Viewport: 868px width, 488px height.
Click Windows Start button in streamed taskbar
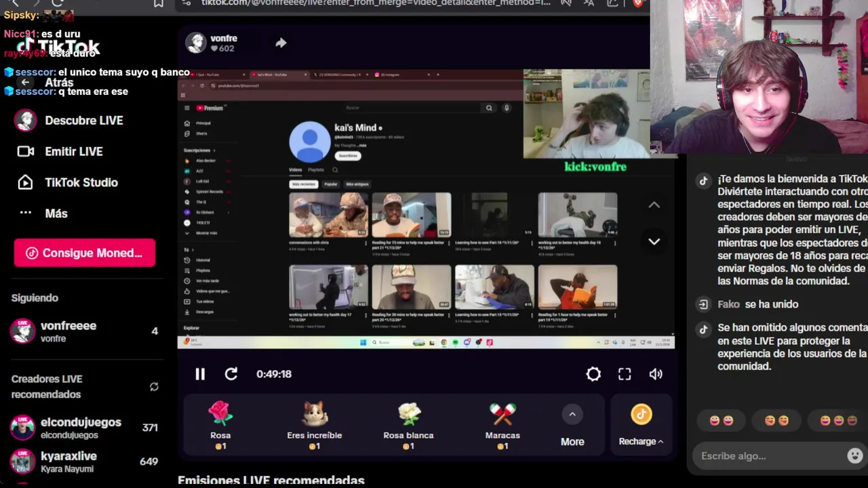[x=364, y=342]
